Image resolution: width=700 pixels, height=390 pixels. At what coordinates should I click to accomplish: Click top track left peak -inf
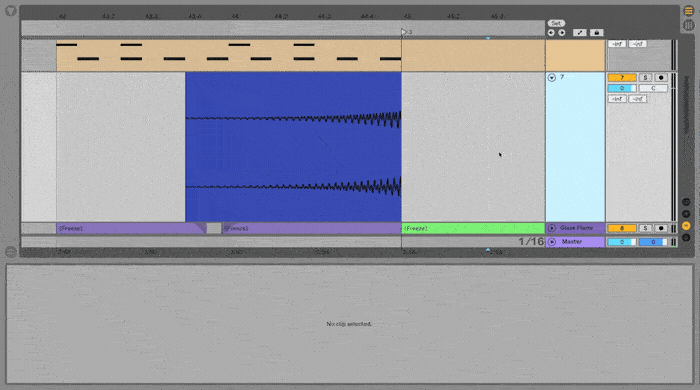pyautogui.click(x=617, y=44)
